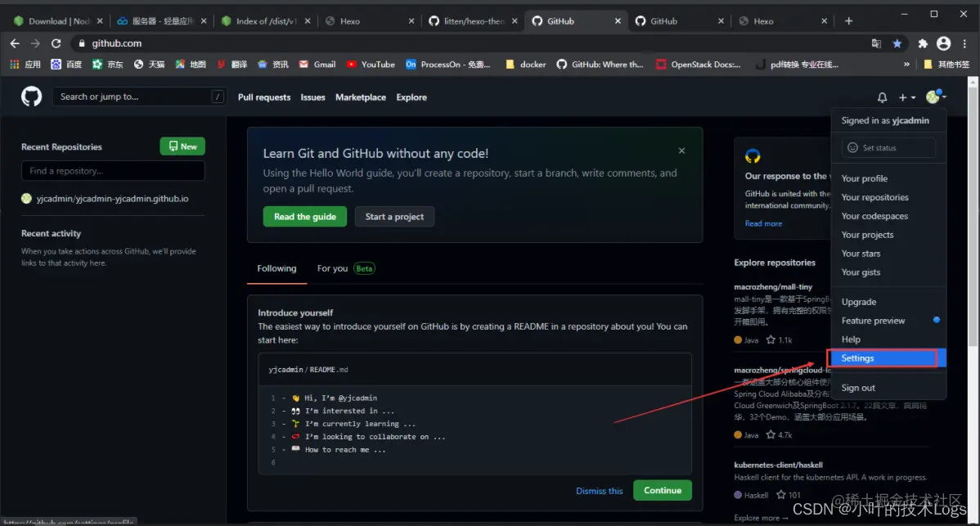Show more bookmarks chevron
This screenshot has height=526, width=980.
pyautogui.click(x=906, y=65)
